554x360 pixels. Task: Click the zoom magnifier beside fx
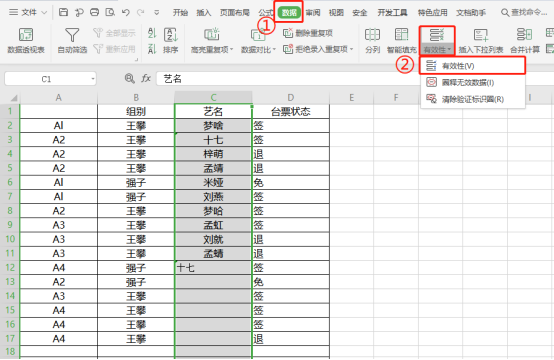pyautogui.click(x=130, y=78)
